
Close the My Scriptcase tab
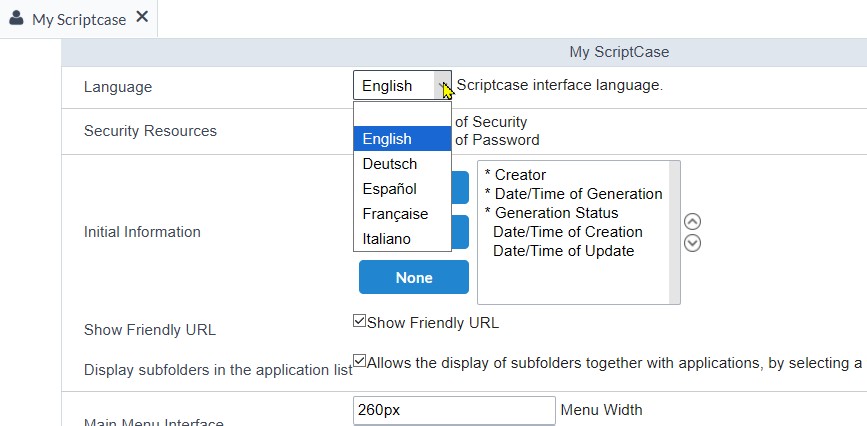coord(142,17)
